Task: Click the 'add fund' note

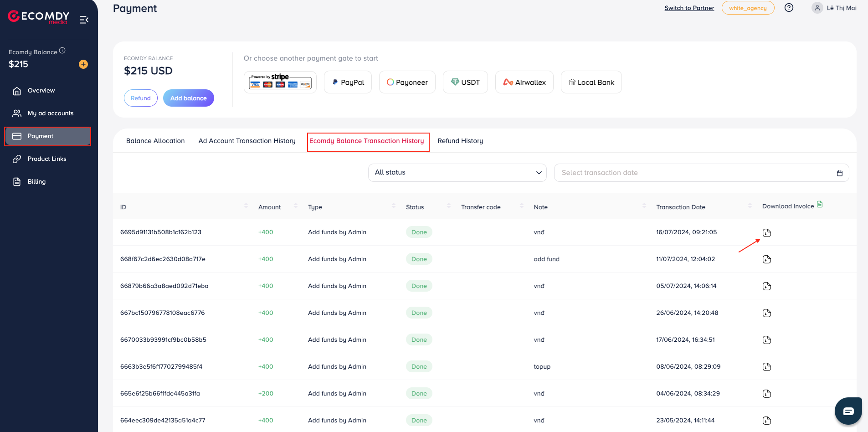Action: tap(547, 259)
